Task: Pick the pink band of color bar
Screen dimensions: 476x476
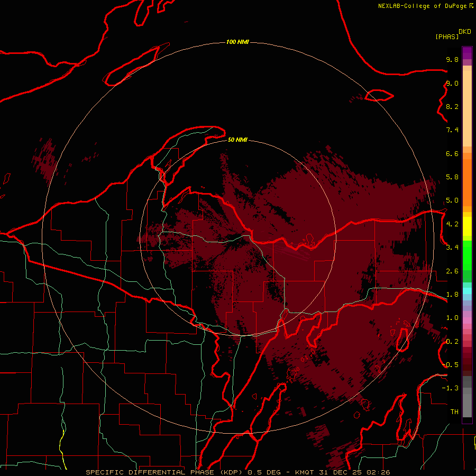Action: tap(467, 321)
